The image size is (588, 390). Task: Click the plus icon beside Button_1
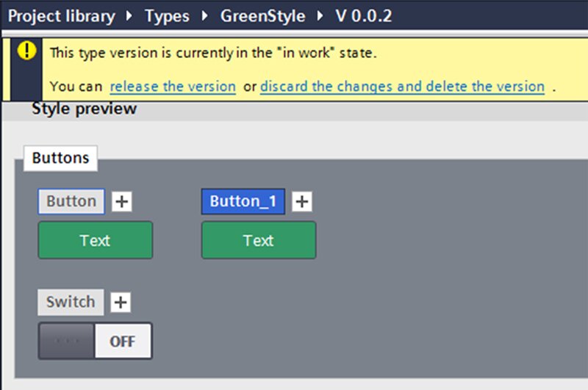[x=302, y=201]
